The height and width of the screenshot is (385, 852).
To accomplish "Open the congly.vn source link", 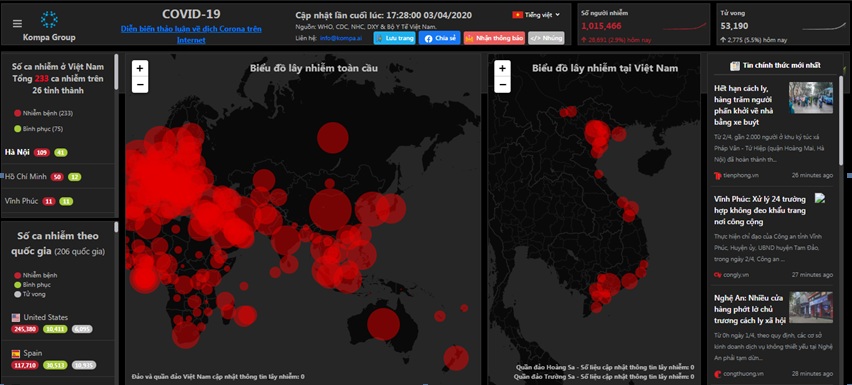I will pos(735,275).
